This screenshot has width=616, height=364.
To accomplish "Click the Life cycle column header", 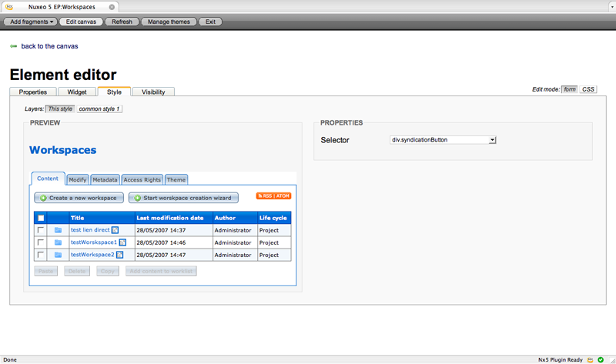I will click(273, 218).
